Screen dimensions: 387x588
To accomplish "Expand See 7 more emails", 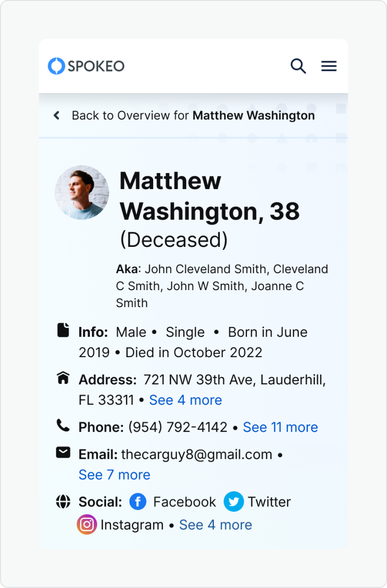I will click(x=114, y=475).
